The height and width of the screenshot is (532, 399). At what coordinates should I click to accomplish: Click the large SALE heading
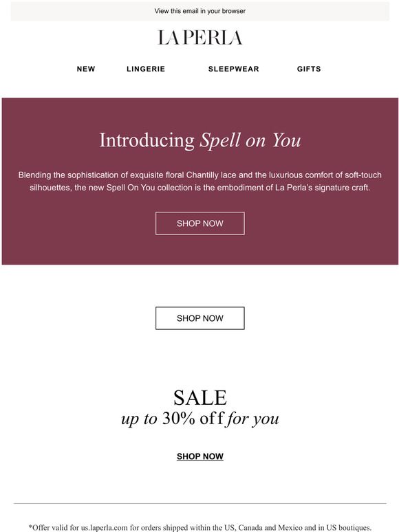pos(199,397)
